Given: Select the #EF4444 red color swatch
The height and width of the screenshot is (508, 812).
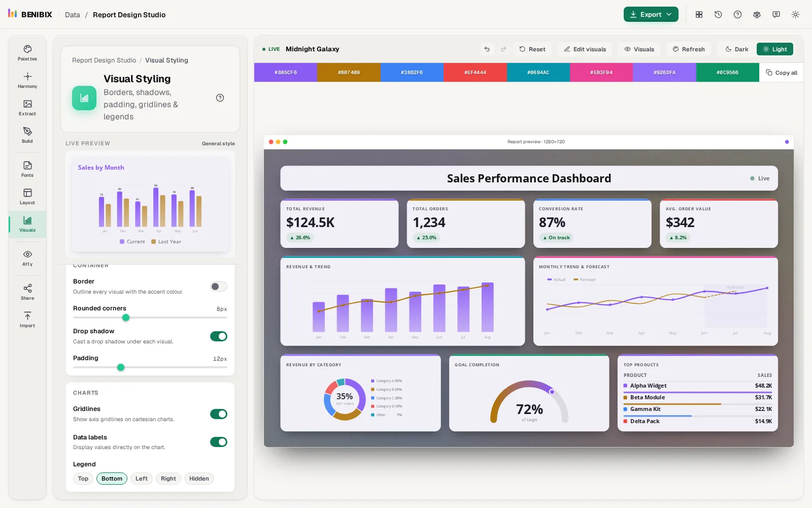Looking at the screenshot, I should (x=475, y=73).
